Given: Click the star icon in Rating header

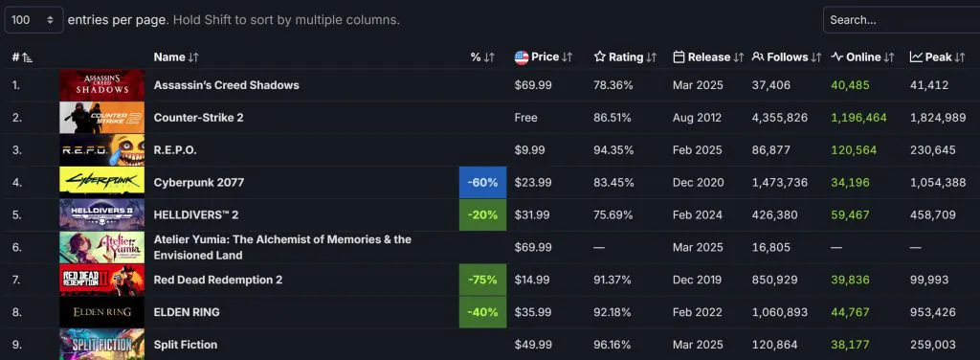Looking at the screenshot, I should tap(599, 56).
